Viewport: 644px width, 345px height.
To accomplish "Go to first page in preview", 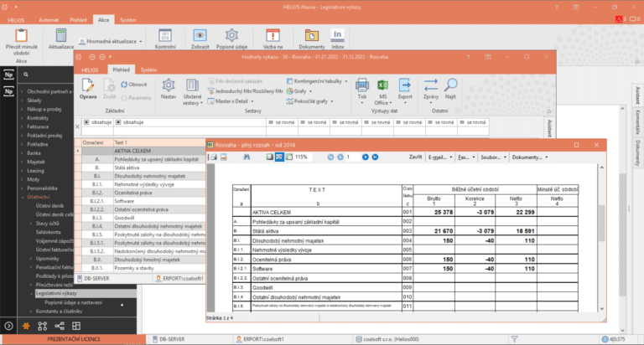I will 330,157.
